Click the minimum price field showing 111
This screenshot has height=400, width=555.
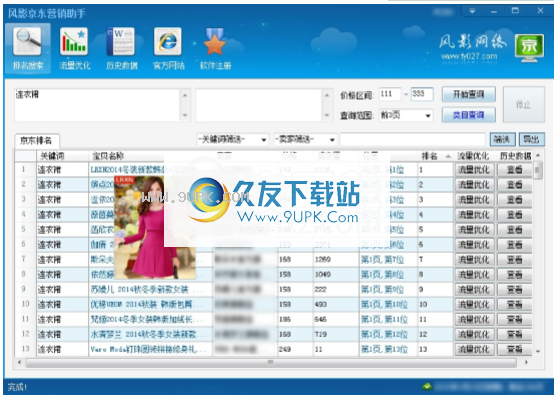pyautogui.click(x=390, y=94)
